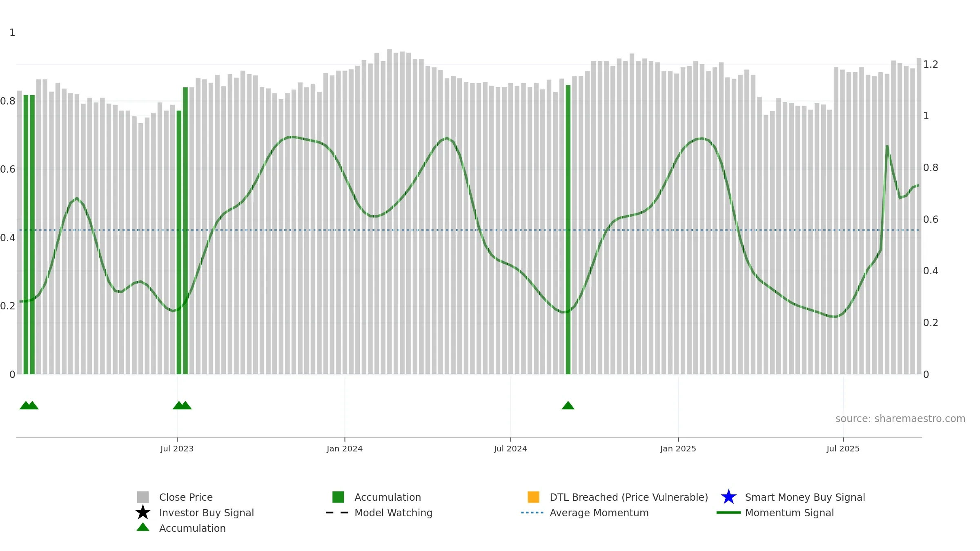
Task: Click the first accumulation triangle at chart start
Action: coord(26,405)
